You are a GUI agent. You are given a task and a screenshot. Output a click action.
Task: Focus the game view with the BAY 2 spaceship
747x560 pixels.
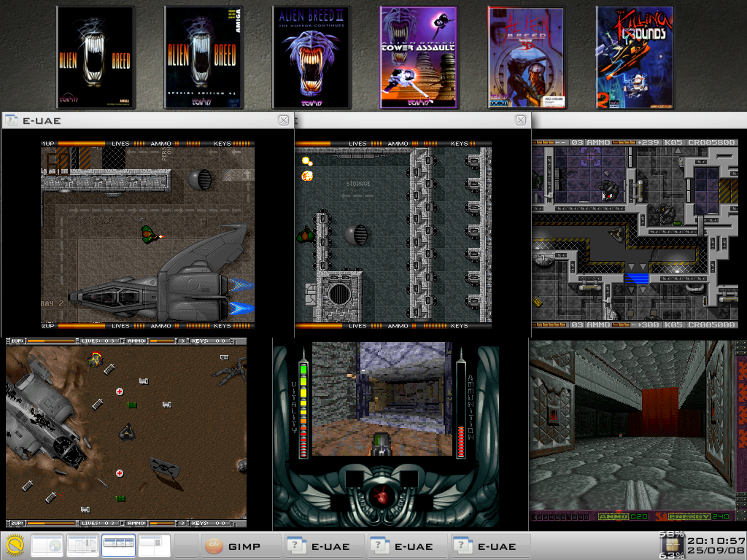tap(147, 234)
